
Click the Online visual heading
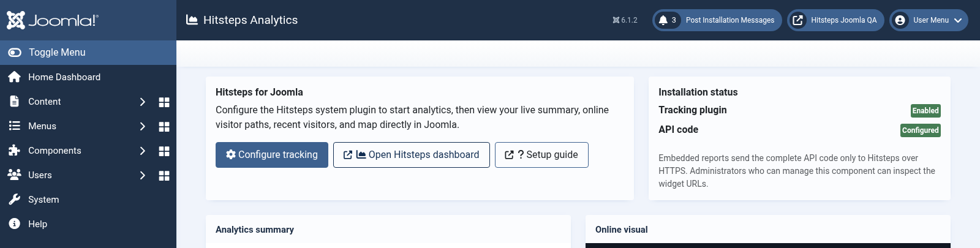pyautogui.click(x=622, y=230)
